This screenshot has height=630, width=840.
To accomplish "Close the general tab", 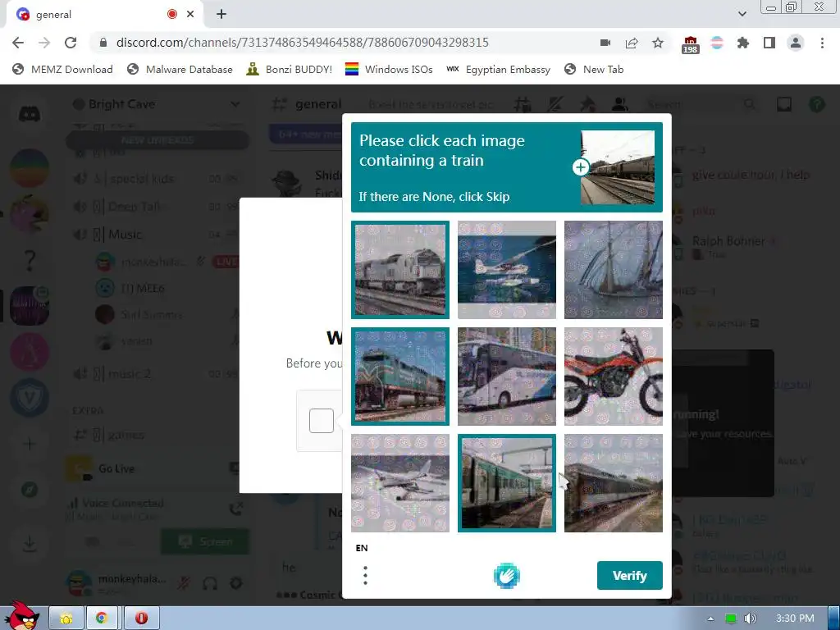I will point(190,15).
